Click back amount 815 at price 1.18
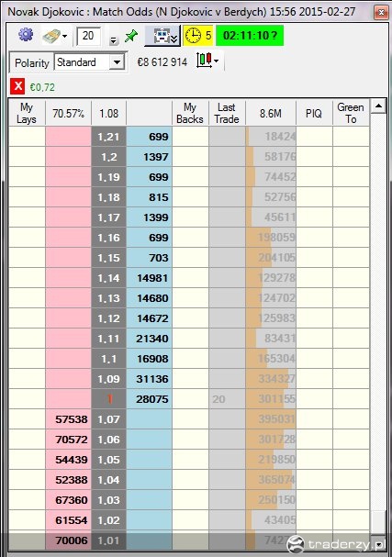 (x=150, y=197)
